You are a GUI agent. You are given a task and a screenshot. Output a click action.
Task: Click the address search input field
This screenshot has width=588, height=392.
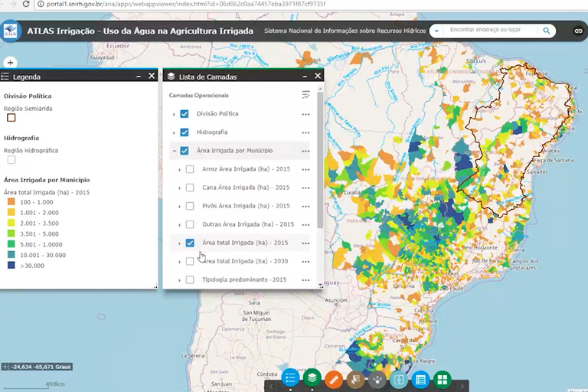[490, 31]
